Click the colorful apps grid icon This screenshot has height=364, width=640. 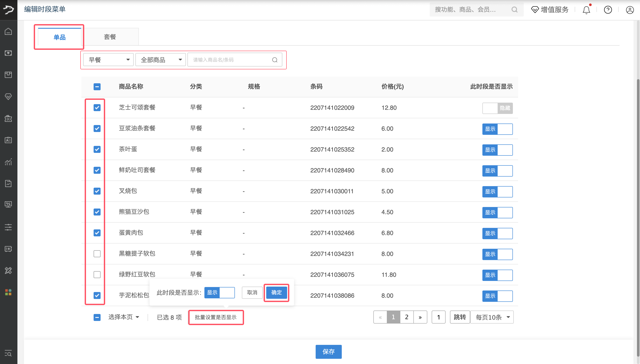[8, 292]
